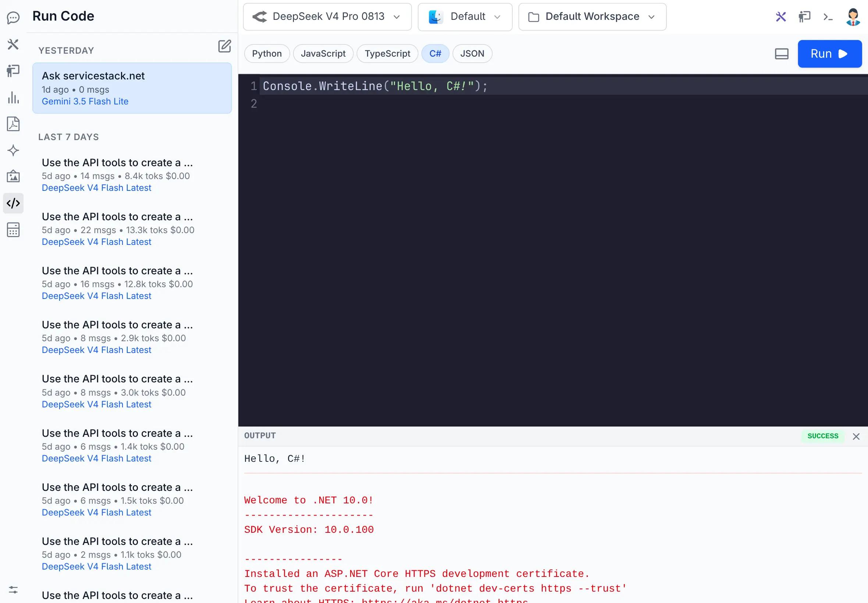Screen dimensions: 868x603
Task: Open the tools (wrench and screwdriver) sidebar icon
Action: coord(13,44)
